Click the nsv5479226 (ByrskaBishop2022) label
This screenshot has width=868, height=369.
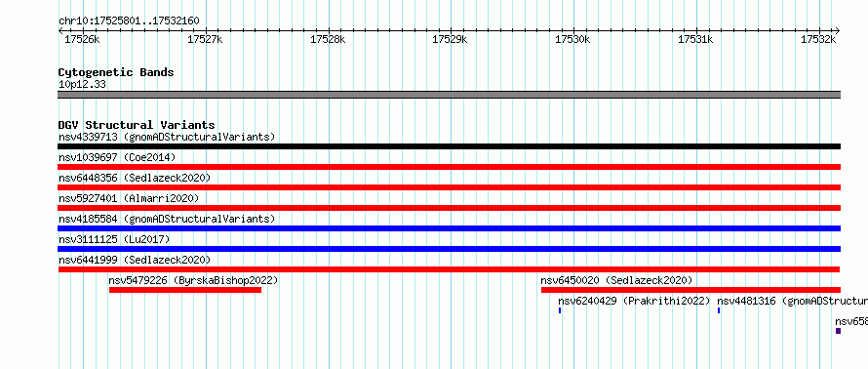click(193, 280)
